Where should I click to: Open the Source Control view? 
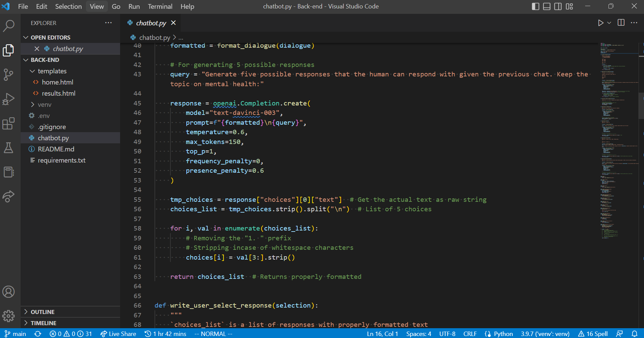(x=8, y=75)
